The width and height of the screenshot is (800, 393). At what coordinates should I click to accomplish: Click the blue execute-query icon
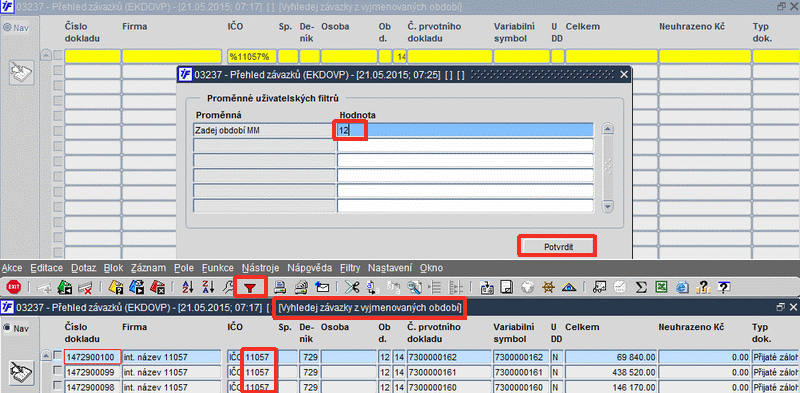click(136, 287)
